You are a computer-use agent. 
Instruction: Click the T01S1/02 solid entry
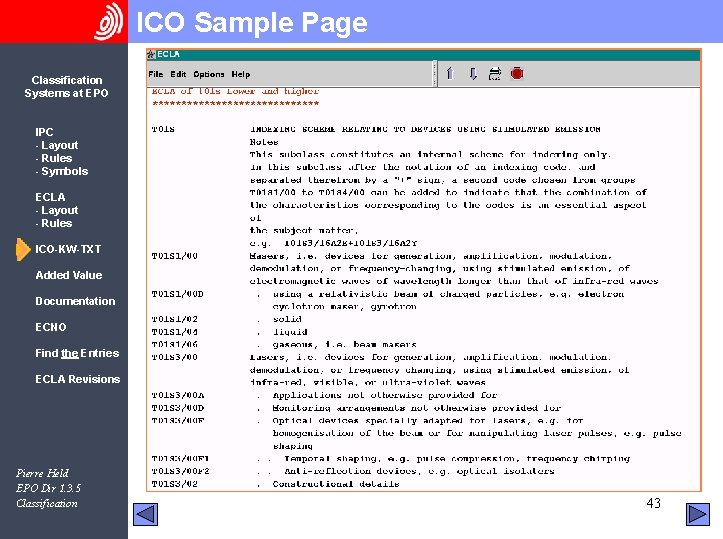pos(175,319)
